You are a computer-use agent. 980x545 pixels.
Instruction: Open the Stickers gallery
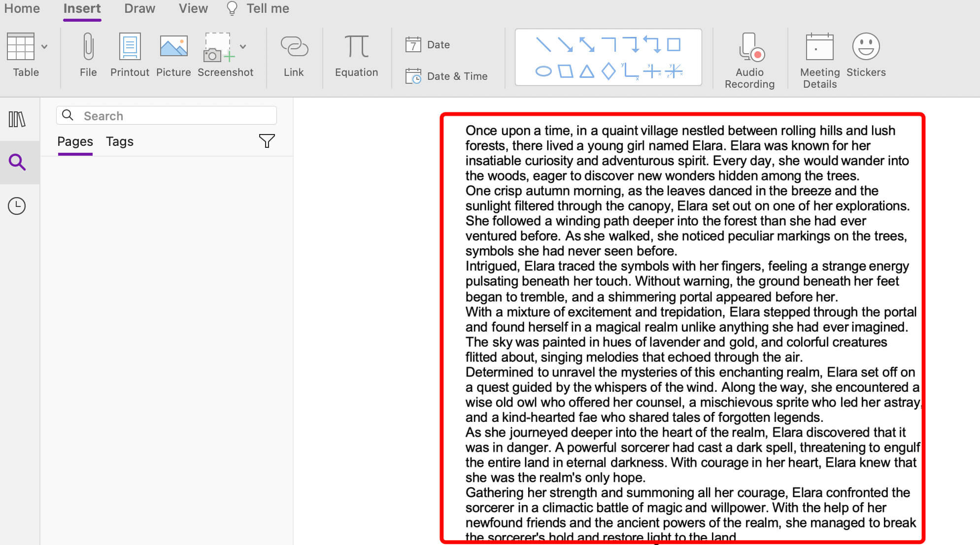click(x=866, y=55)
